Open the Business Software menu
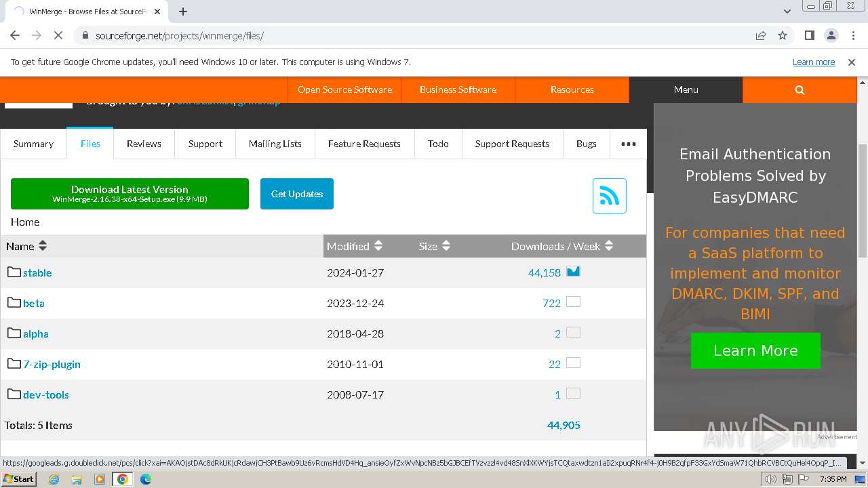This screenshot has height=488, width=868. (458, 89)
